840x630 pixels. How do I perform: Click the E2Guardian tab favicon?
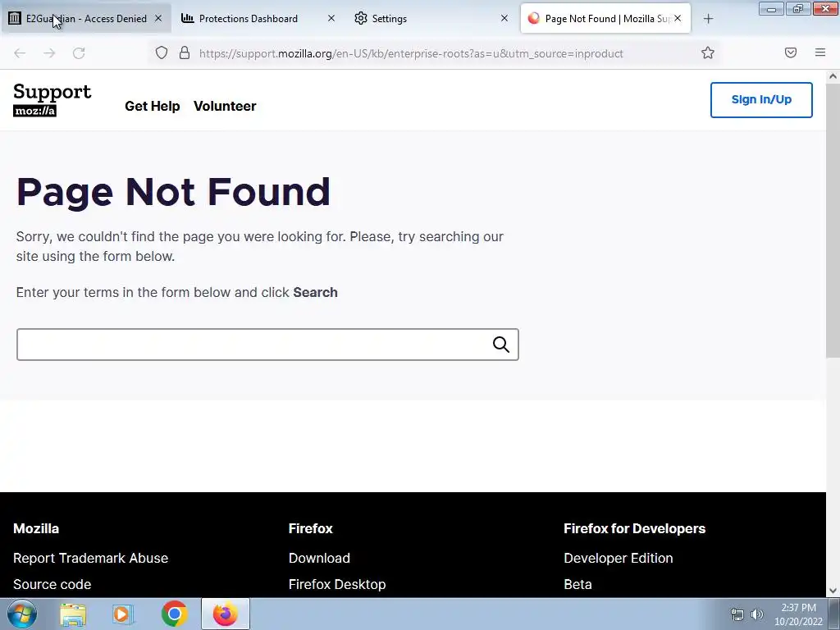15,18
